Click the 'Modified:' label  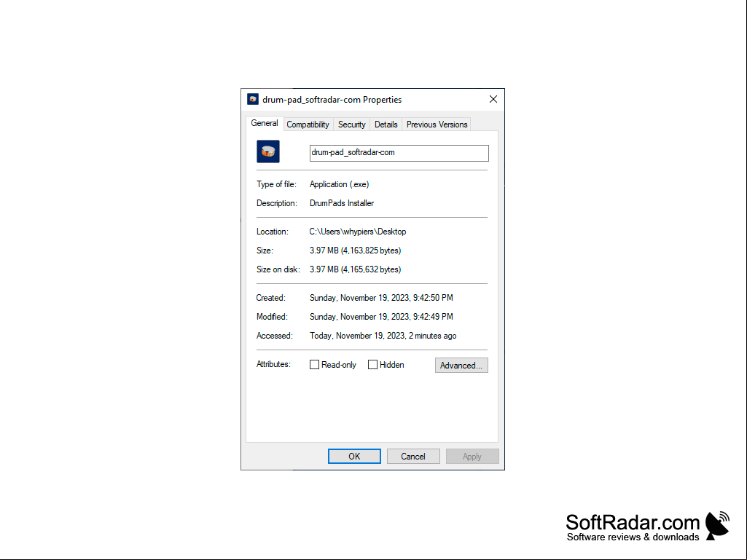pyautogui.click(x=272, y=317)
